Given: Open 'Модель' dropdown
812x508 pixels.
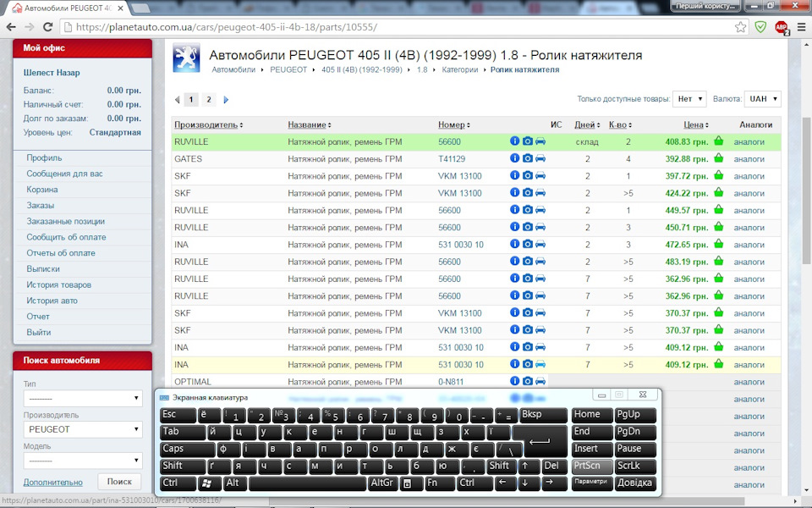Looking at the screenshot, I should point(83,461).
